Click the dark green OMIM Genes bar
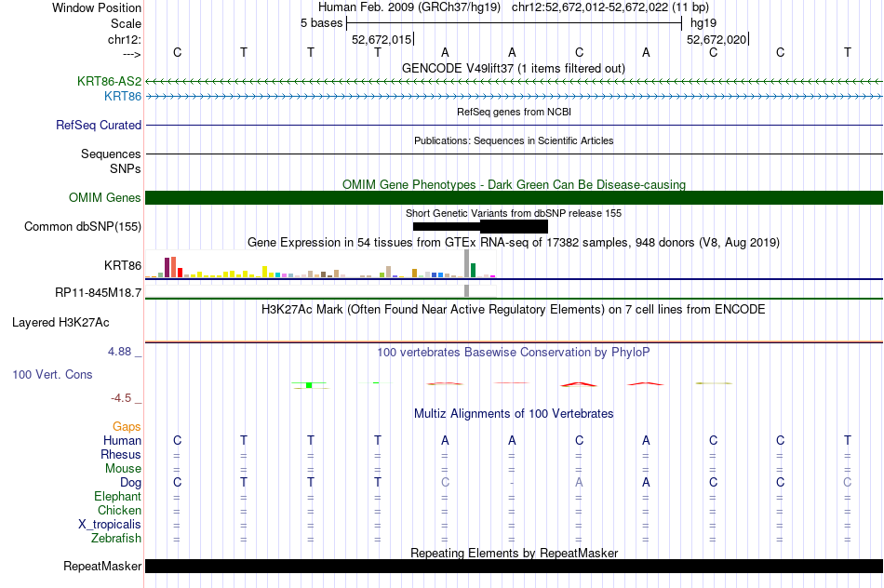Image resolution: width=884 pixels, height=588 pixels. click(x=515, y=198)
